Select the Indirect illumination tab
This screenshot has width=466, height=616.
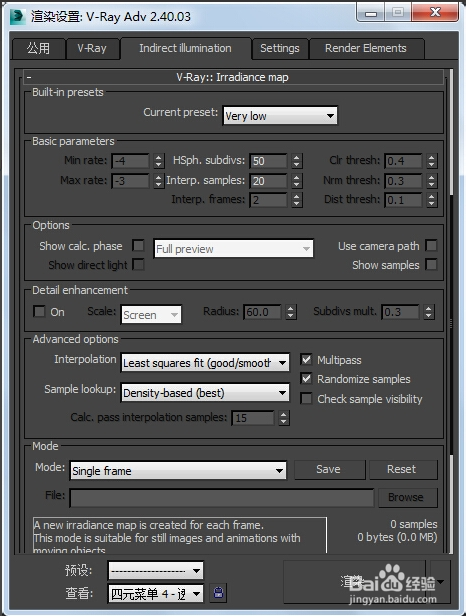185,48
